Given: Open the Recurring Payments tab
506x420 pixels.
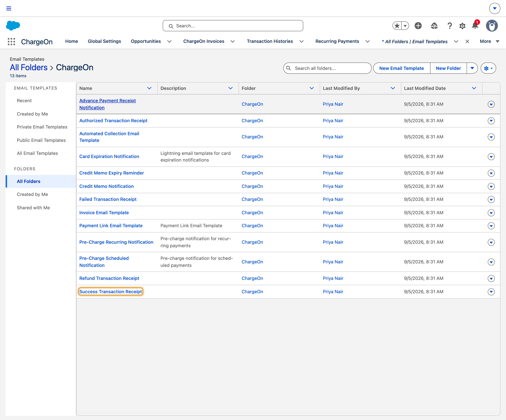Looking at the screenshot, I should pyautogui.click(x=337, y=41).
